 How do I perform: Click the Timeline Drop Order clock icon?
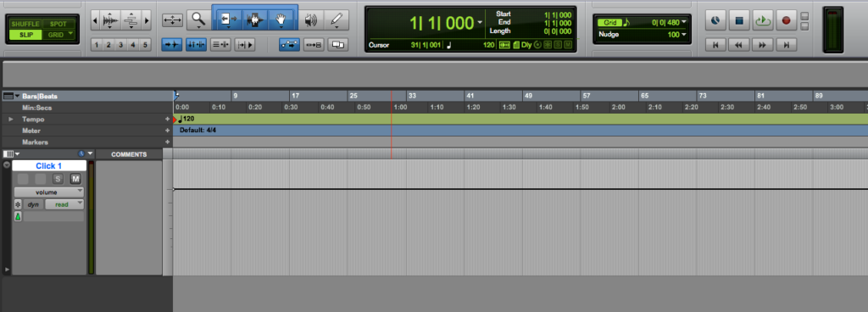[x=81, y=153]
